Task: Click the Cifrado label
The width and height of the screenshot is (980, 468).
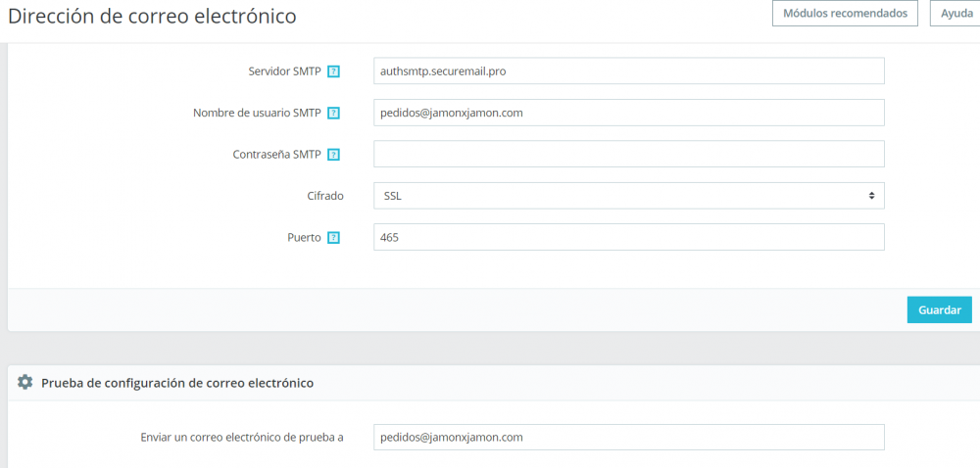Action: point(325,196)
